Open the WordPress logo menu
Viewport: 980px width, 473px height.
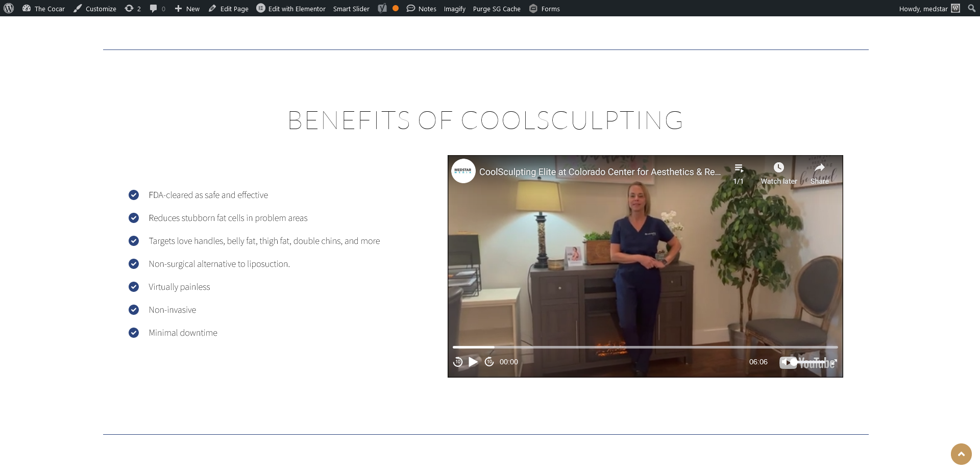pos(9,8)
